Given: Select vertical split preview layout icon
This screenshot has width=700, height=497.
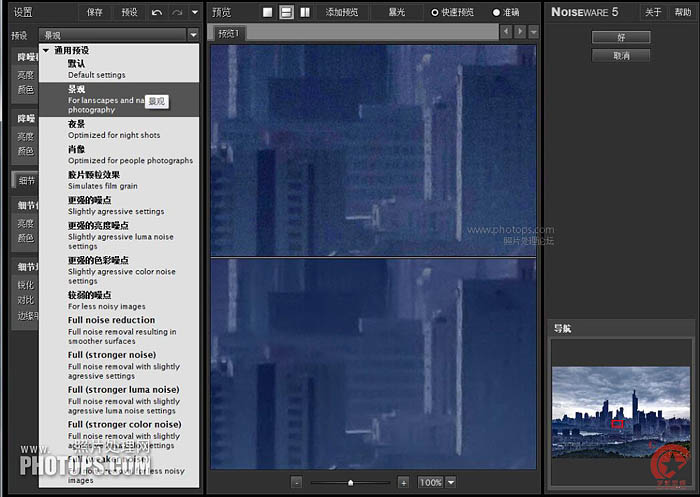Looking at the screenshot, I should coord(304,12).
